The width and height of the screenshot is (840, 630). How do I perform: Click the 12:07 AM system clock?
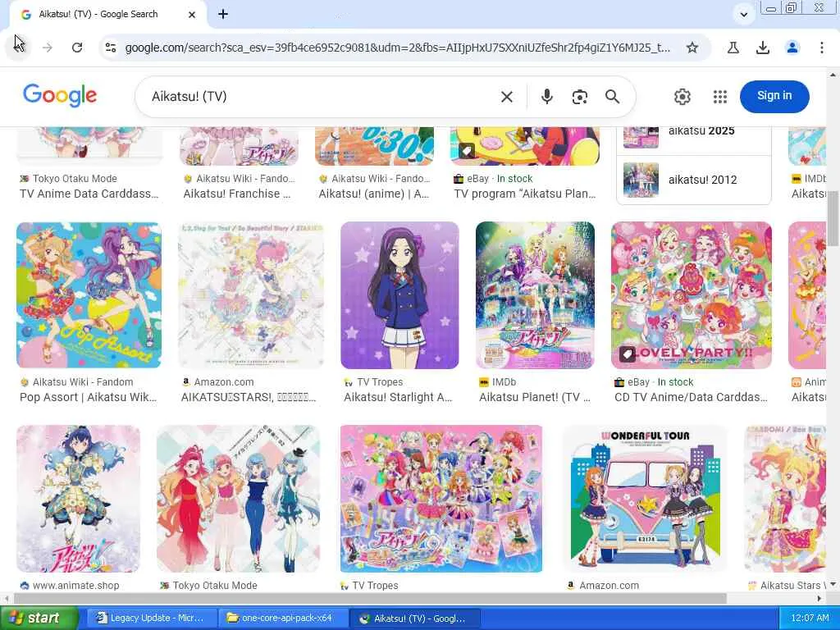coord(810,619)
